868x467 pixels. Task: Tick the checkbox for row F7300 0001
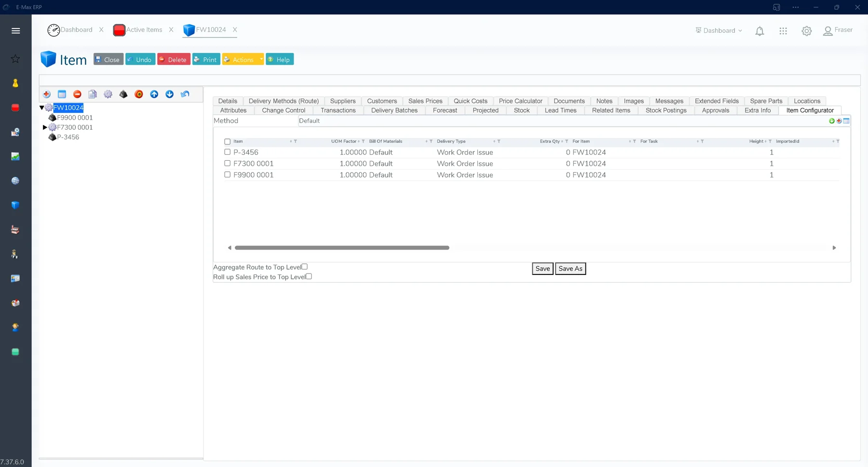[228, 164]
